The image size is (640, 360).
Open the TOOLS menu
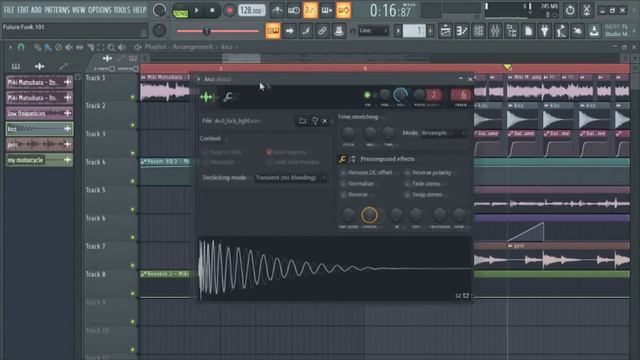click(x=121, y=10)
